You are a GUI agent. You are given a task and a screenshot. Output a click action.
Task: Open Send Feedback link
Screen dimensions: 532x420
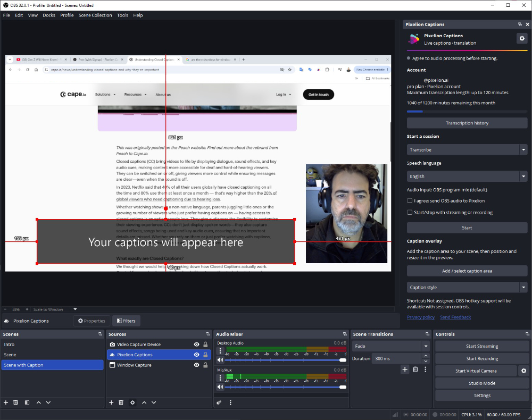[x=455, y=317]
